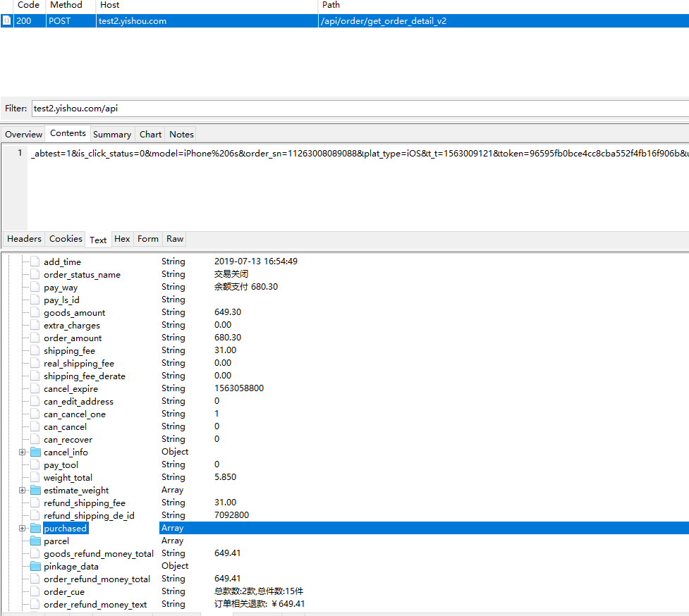Sort sessions by the Path column header
Image resolution: width=689 pixels, height=616 pixels.
tap(504, 5)
